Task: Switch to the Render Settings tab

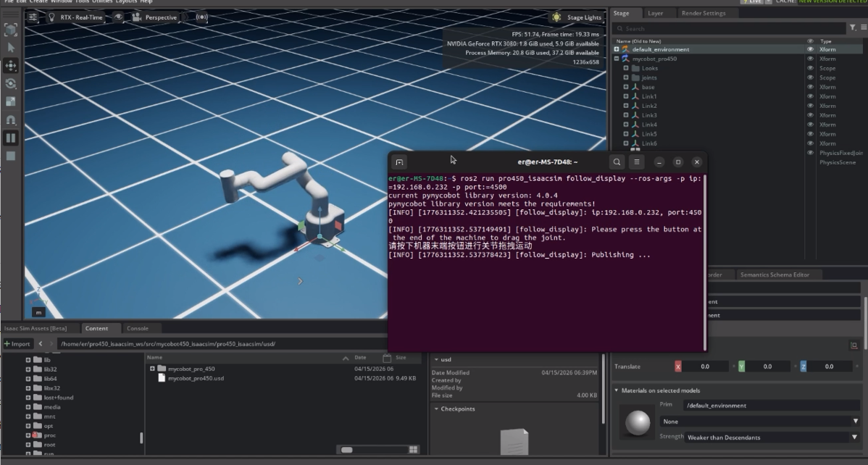Action: tap(703, 13)
